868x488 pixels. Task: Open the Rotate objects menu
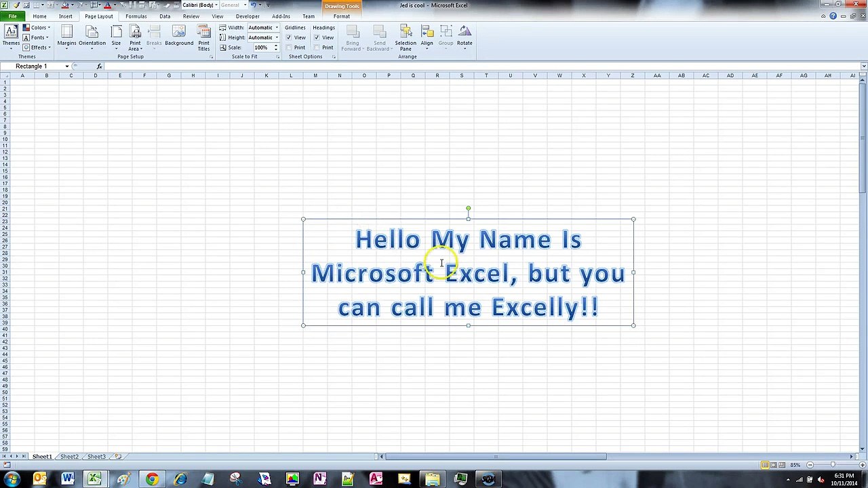tap(465, 37)
